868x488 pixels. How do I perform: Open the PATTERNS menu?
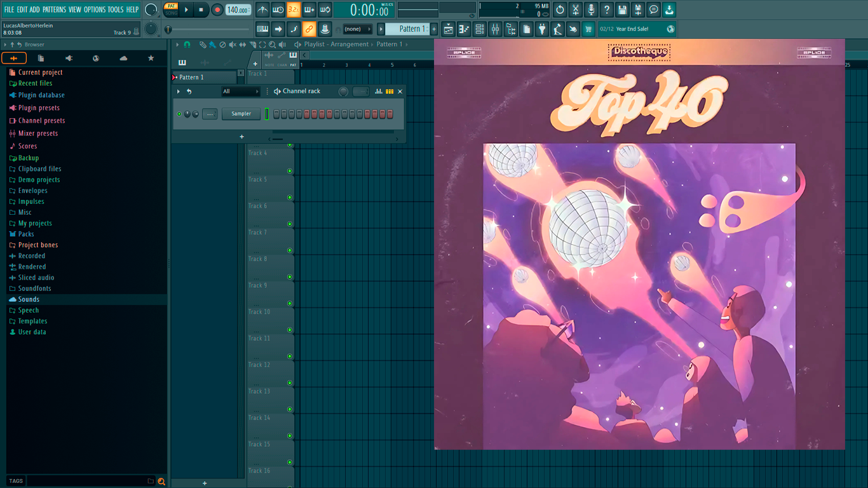pyautogui.click(x=54, y=10)
